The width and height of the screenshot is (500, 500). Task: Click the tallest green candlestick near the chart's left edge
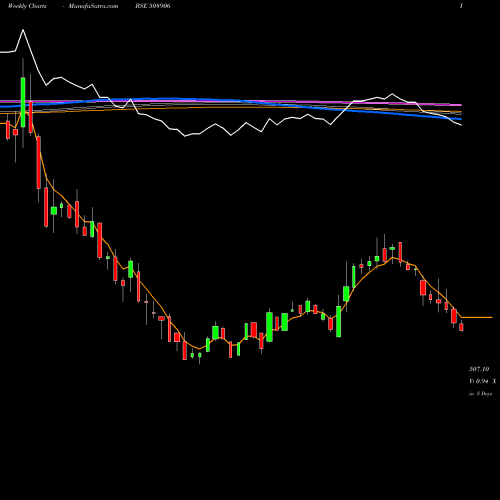click(23, 102)
